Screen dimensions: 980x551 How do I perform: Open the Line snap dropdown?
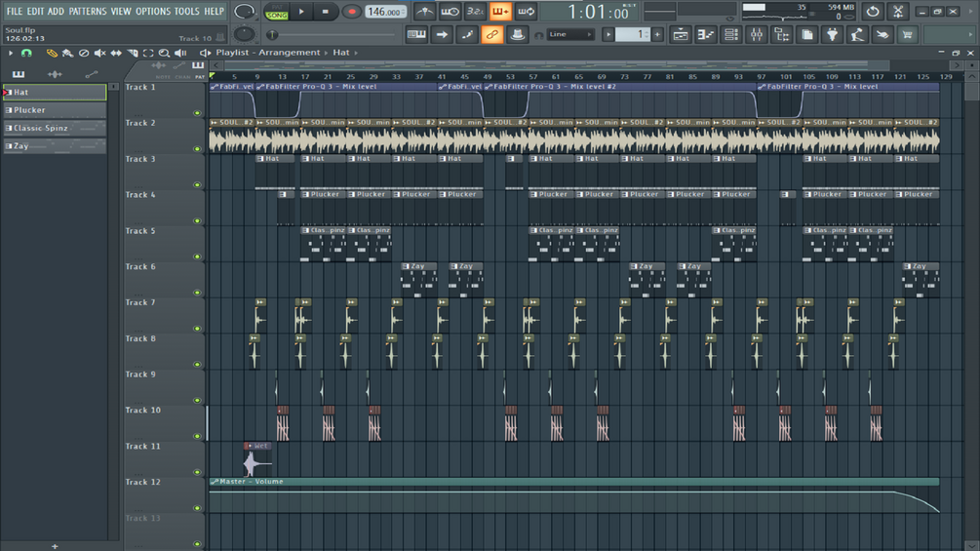pos(570,34)
